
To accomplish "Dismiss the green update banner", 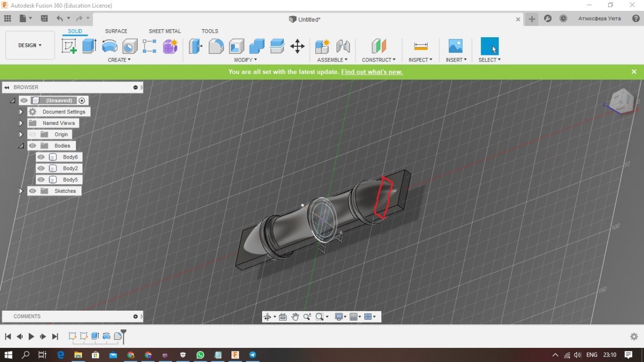I will (x=634, y=72).
